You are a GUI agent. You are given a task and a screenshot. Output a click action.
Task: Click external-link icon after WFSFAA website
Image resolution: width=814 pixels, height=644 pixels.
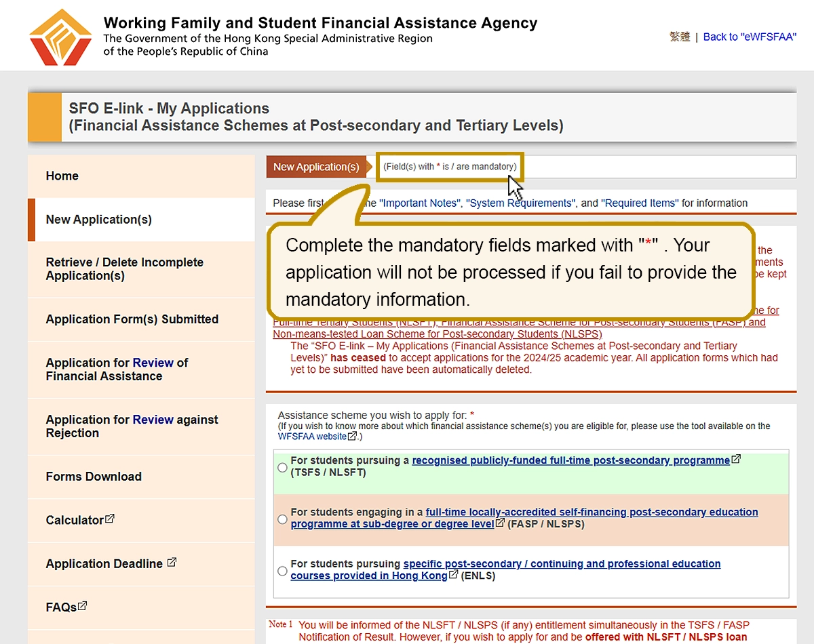point(352,437)
